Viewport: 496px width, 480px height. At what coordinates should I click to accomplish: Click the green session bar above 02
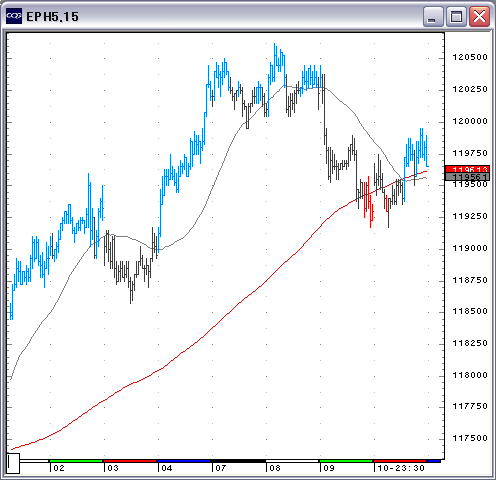click(76, 461)
